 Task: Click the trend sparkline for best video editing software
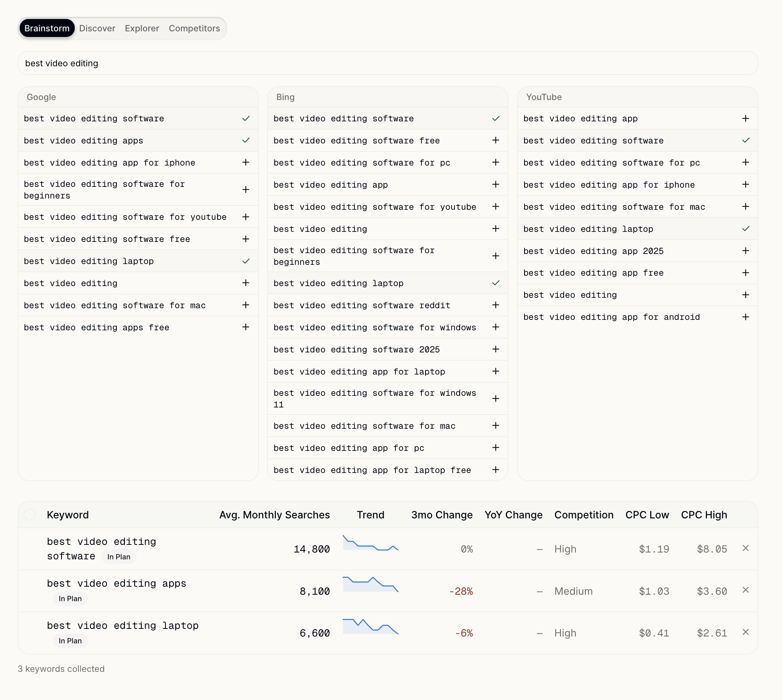371,547
